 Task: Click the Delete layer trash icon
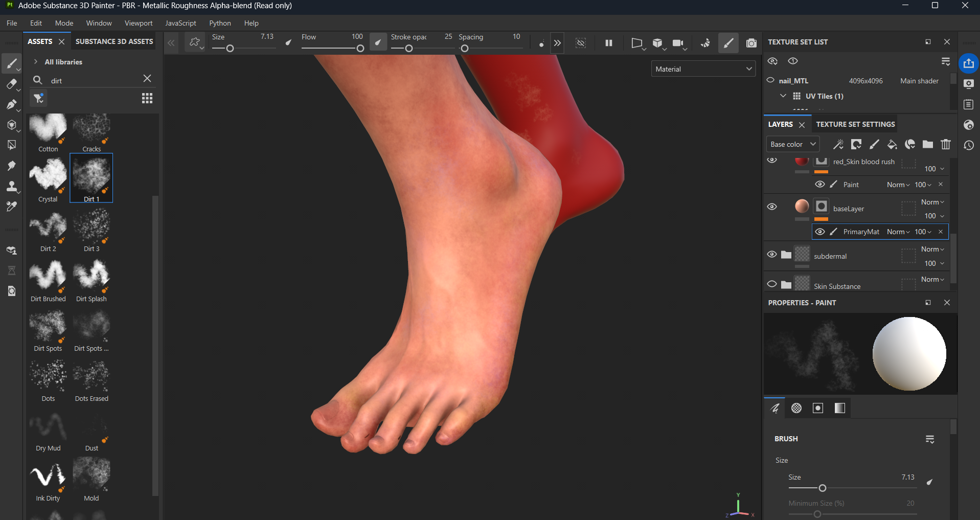coord(946,145)
